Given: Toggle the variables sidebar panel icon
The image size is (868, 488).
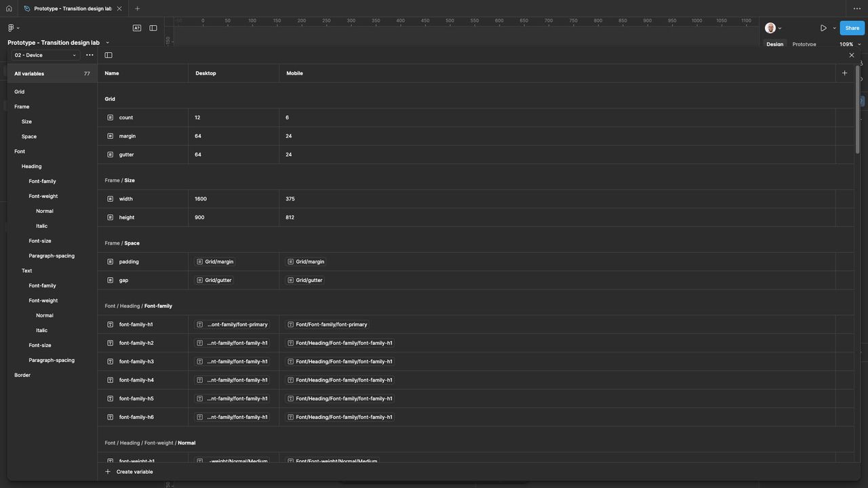Looking at the screenshot, I should [108, 55].
